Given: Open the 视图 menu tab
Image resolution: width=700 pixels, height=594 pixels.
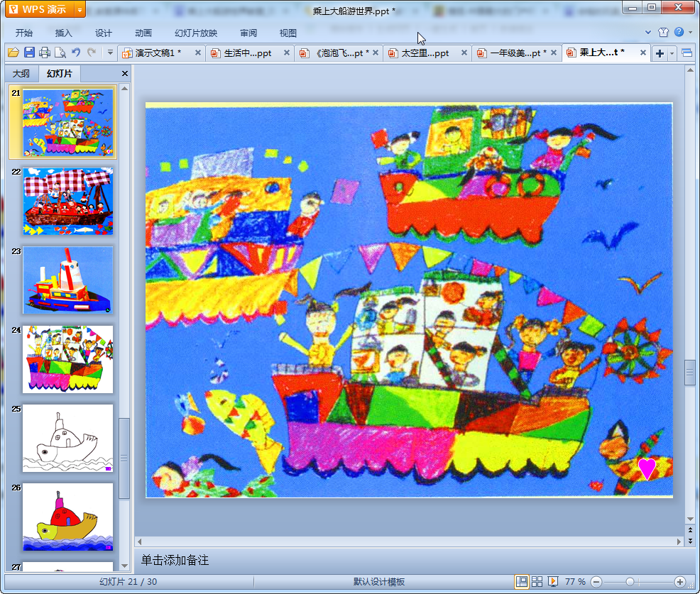Looking at the screenshot, I should (288, 33).
